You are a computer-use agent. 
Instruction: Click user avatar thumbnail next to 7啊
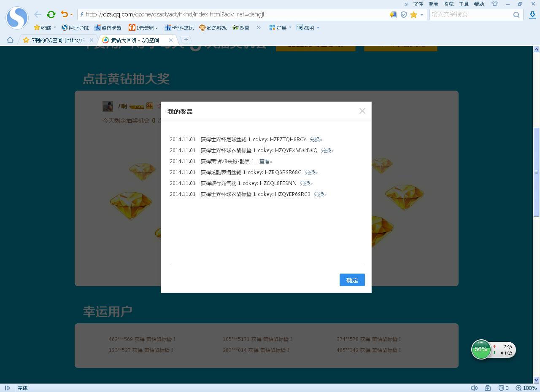coord(108,106)
